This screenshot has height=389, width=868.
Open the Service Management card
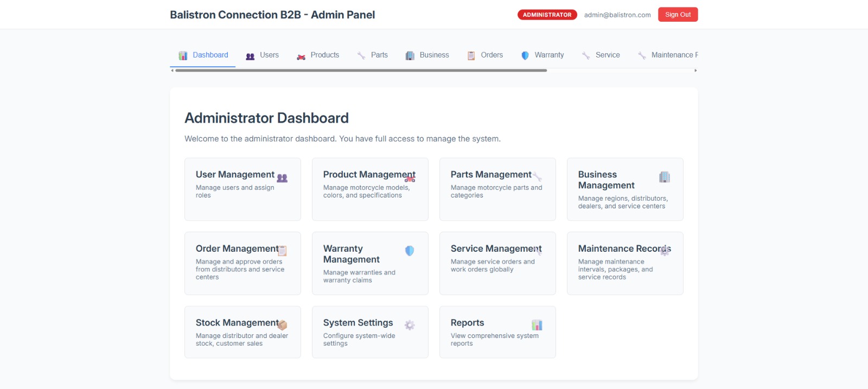click(497, 263)
